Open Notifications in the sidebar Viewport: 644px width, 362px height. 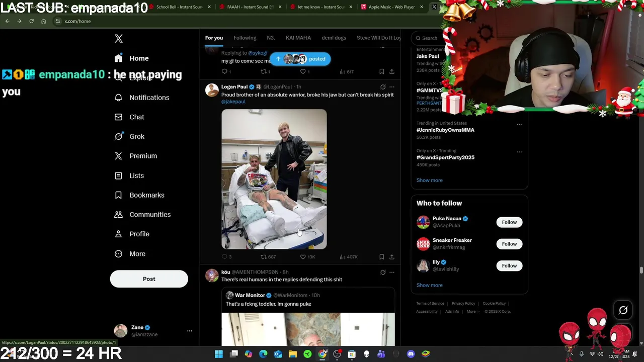click(x=142, y=98)
